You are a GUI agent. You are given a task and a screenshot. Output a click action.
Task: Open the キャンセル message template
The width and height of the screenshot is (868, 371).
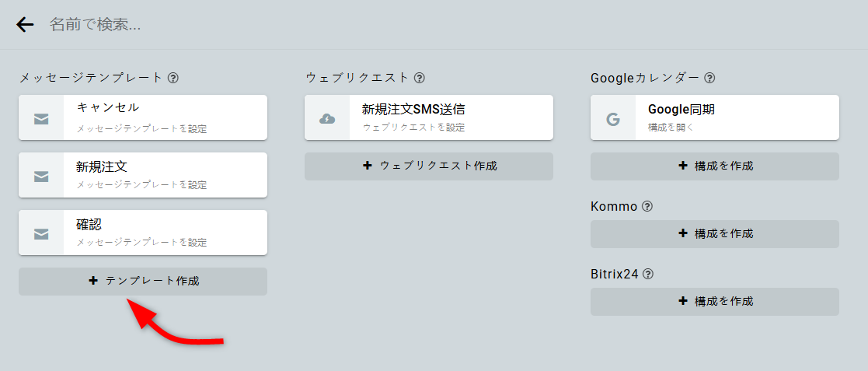[x=165, y=117]
